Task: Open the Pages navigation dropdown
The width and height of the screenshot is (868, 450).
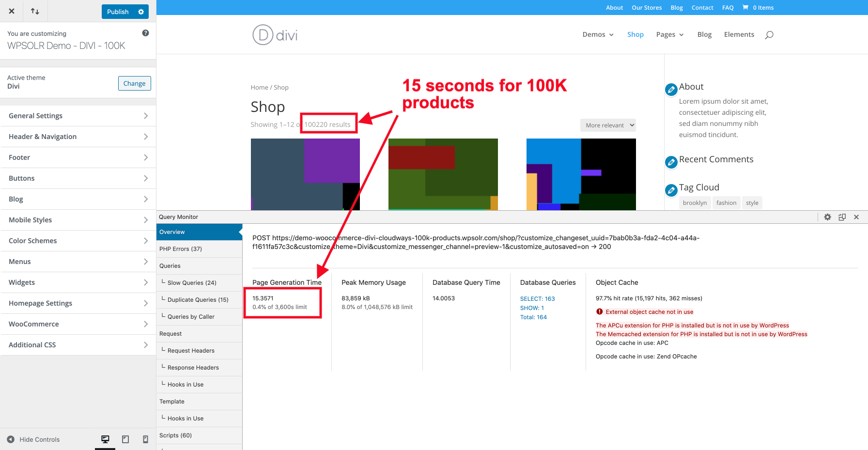Action: click(x=670, y=34)
